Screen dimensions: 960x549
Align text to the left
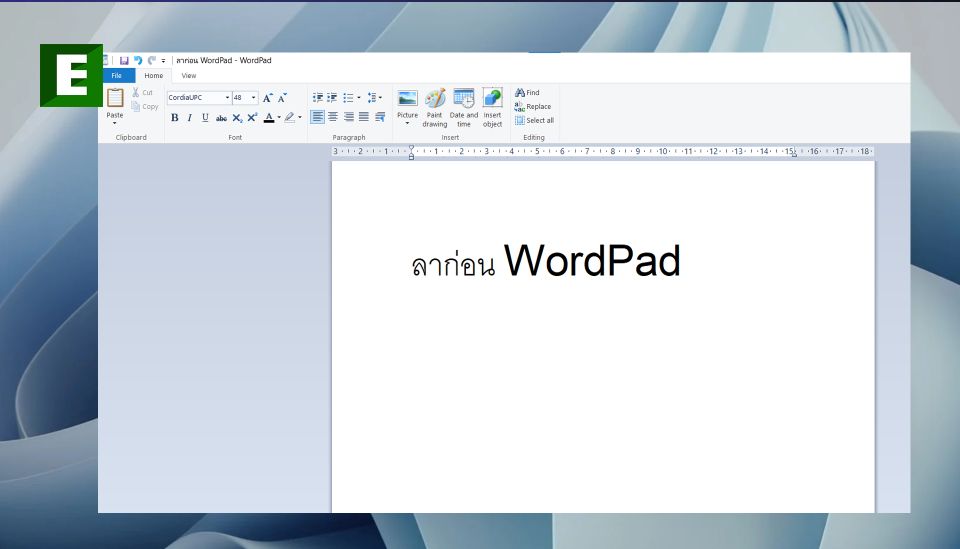pos(317,117)
